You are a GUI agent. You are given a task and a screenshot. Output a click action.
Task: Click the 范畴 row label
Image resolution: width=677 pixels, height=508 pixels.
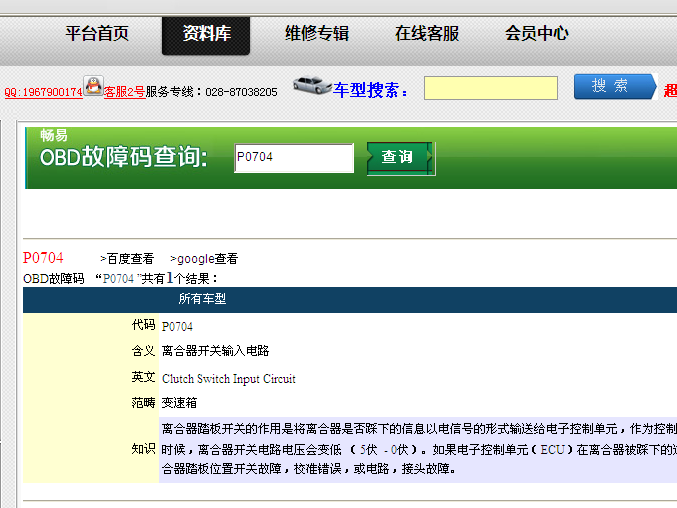point(143,403)
